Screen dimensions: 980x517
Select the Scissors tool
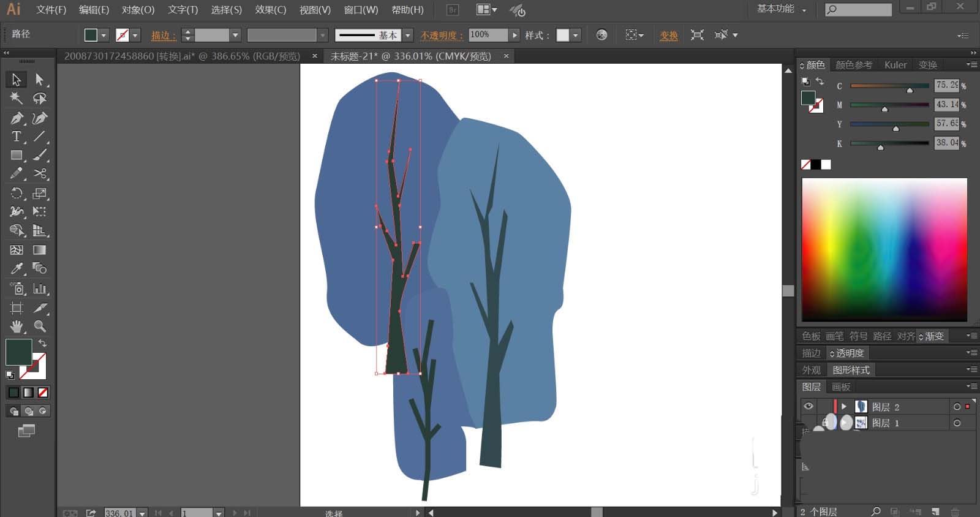[x=40, y=174]
